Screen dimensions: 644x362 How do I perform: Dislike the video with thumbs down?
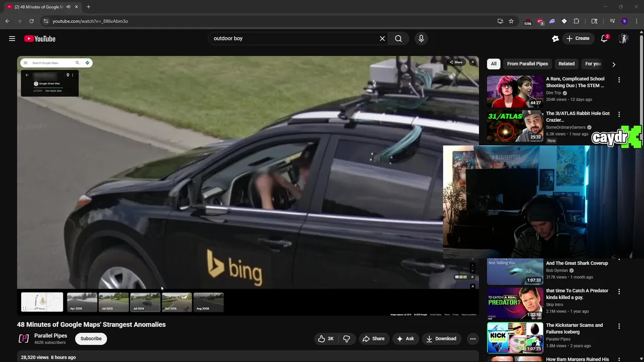pos(347,339)
